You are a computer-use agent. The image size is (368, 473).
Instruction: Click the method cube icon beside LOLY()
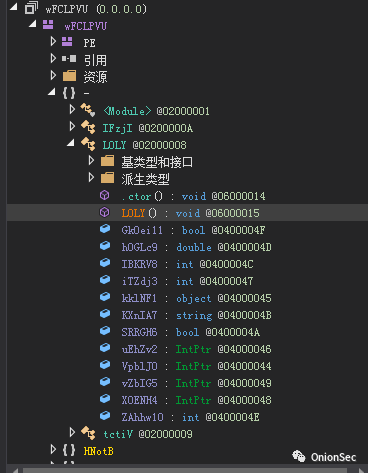click(105, 212)
